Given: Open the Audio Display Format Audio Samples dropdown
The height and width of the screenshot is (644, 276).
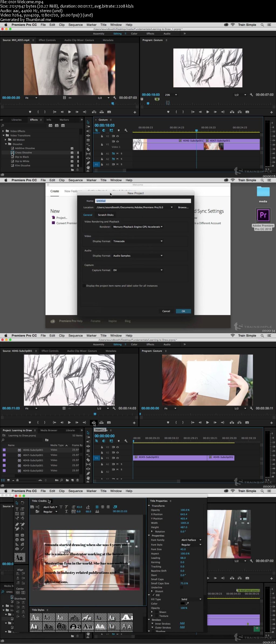Looking at the screenshot, I should 138,255.
